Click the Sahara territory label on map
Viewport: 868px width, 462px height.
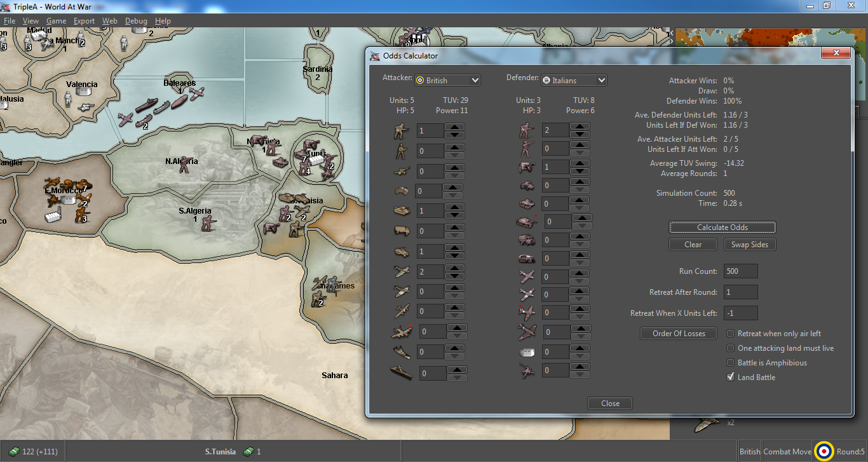pos(335,376)
